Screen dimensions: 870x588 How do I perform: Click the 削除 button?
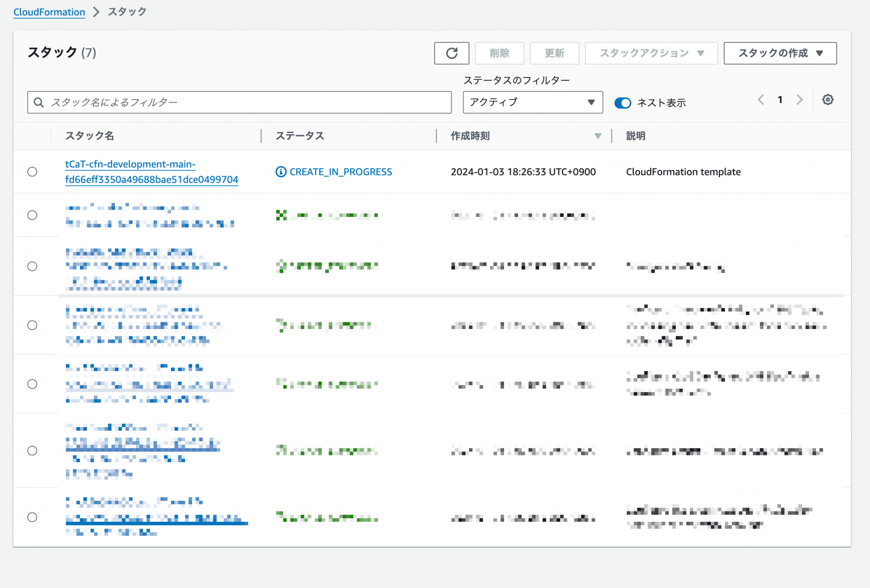[x=499, y=53]
